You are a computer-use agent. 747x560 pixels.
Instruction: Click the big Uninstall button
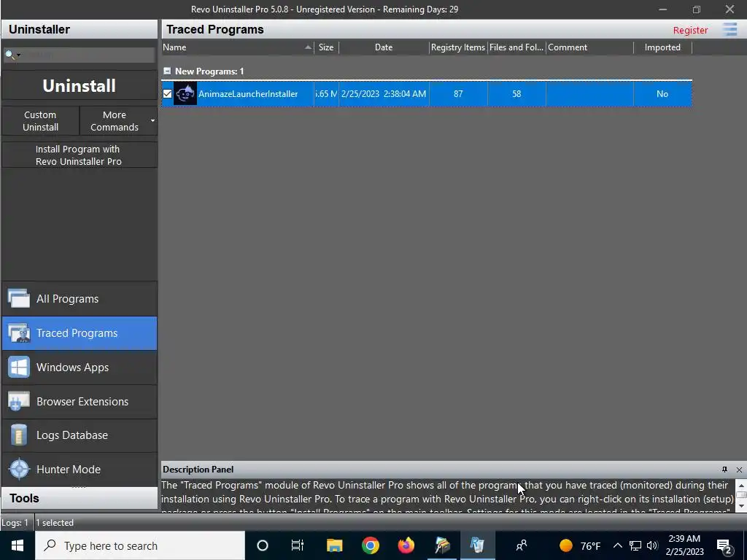pyautogui.click(x=79, y=86)
